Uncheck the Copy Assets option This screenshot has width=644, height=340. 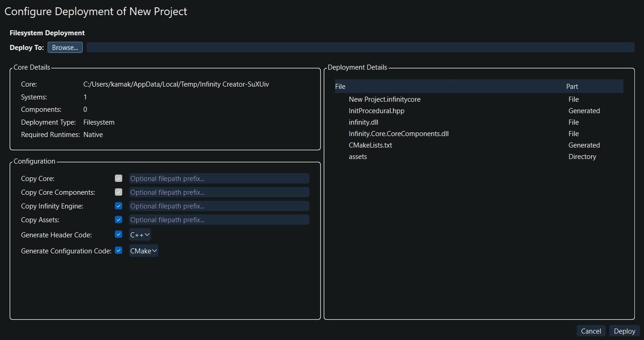pos(119,219)
